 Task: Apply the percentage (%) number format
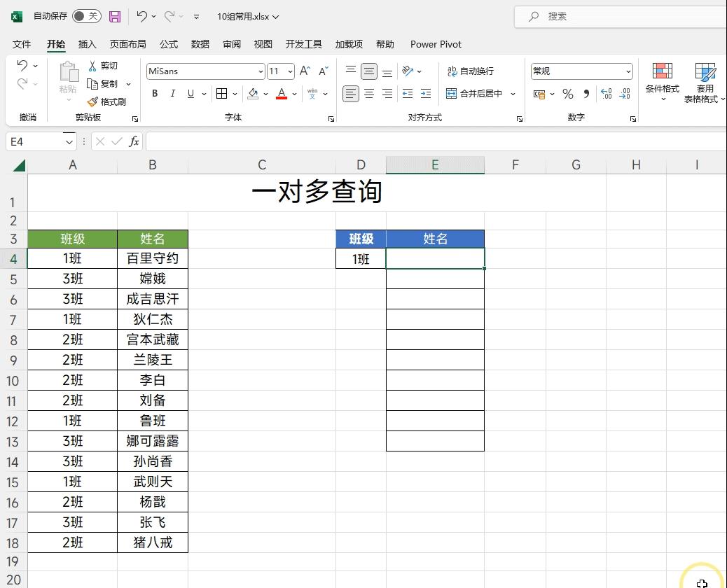click(x=567, y=93)
